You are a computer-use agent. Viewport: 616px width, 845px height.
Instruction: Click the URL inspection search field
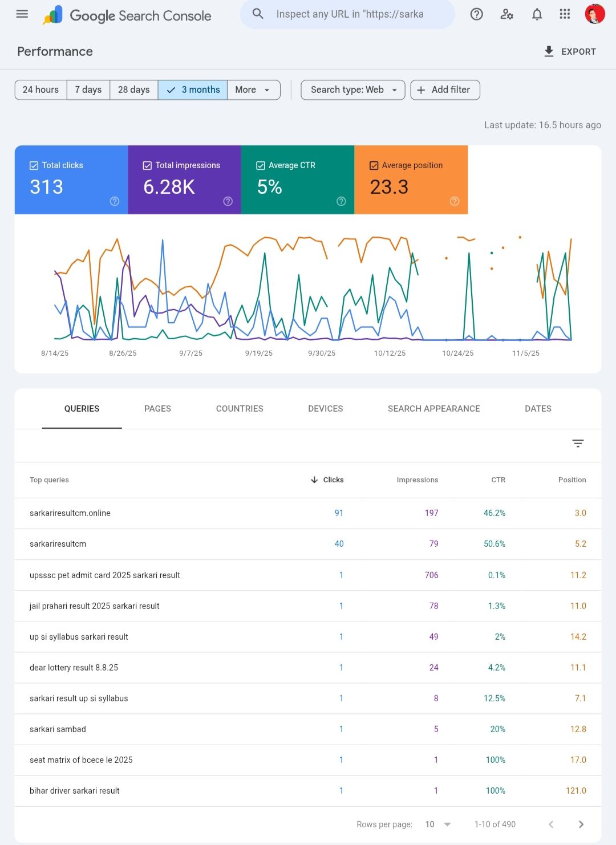(350, 14)
